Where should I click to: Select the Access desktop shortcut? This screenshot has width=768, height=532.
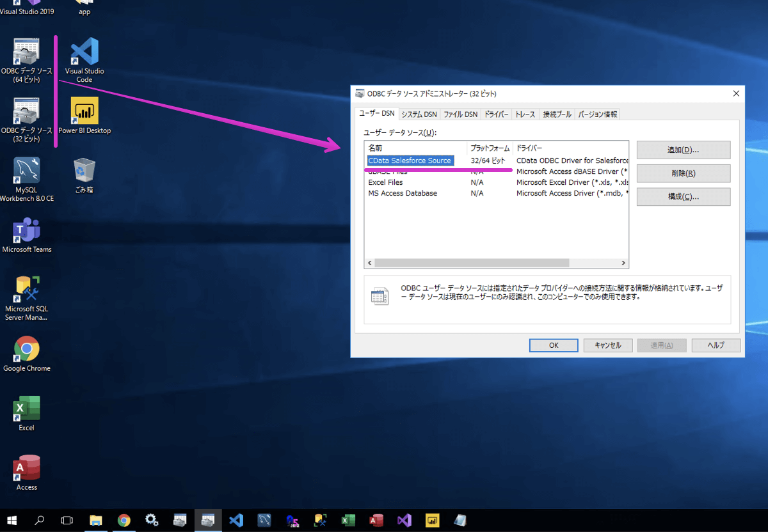click(27, 473)
